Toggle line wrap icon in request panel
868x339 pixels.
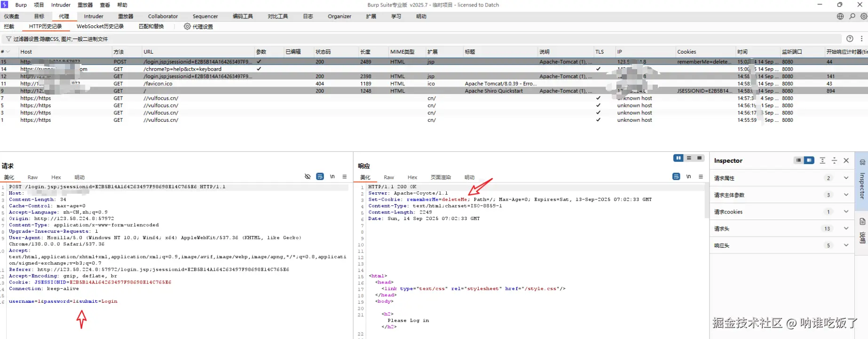pos(320,177)
